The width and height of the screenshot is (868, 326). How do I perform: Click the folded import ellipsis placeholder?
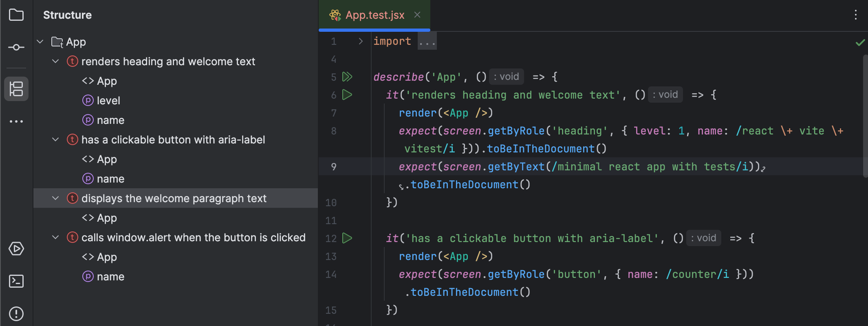point(427,42)
